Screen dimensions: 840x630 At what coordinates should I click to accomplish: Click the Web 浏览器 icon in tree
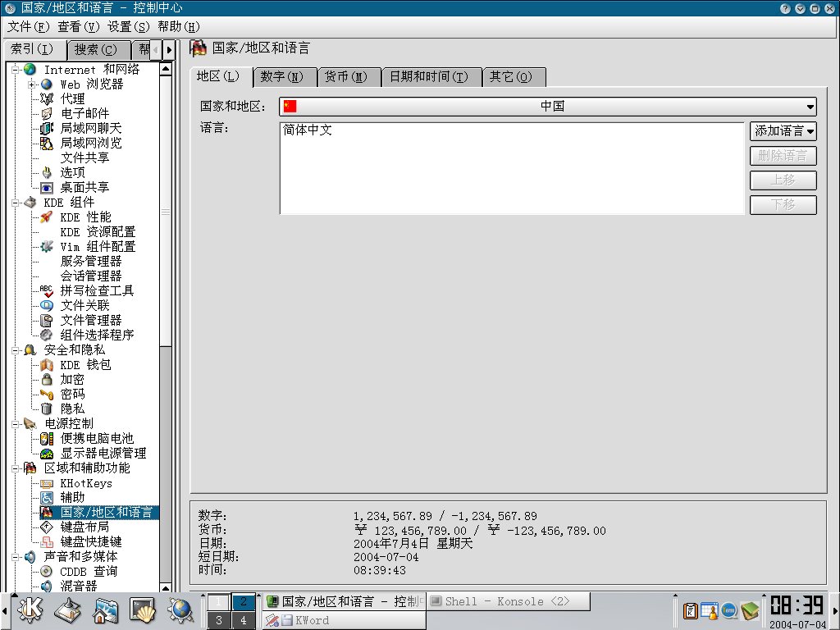click(47, 84)
